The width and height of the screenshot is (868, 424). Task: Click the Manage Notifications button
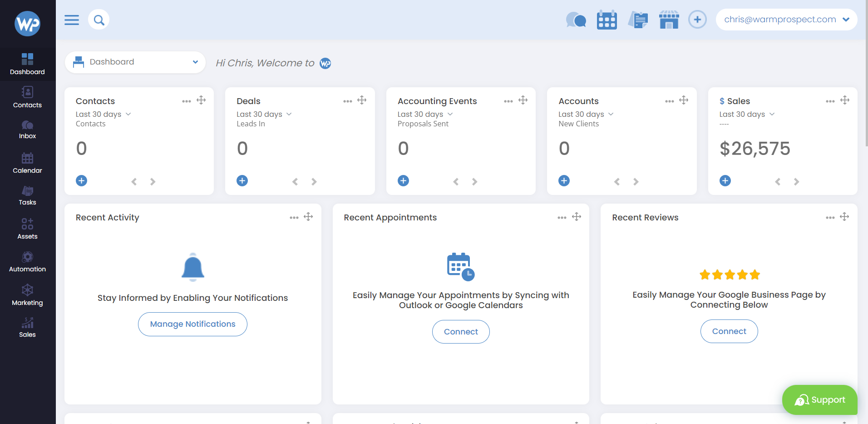click(192, 324)
